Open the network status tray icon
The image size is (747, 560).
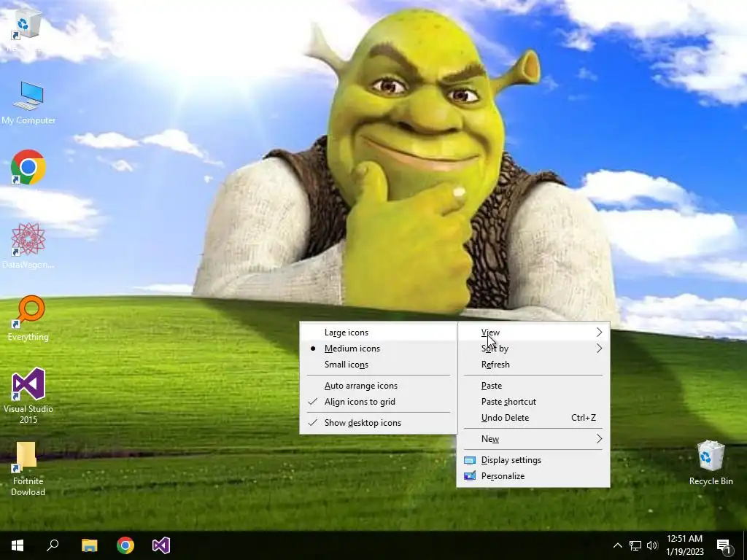635,545
